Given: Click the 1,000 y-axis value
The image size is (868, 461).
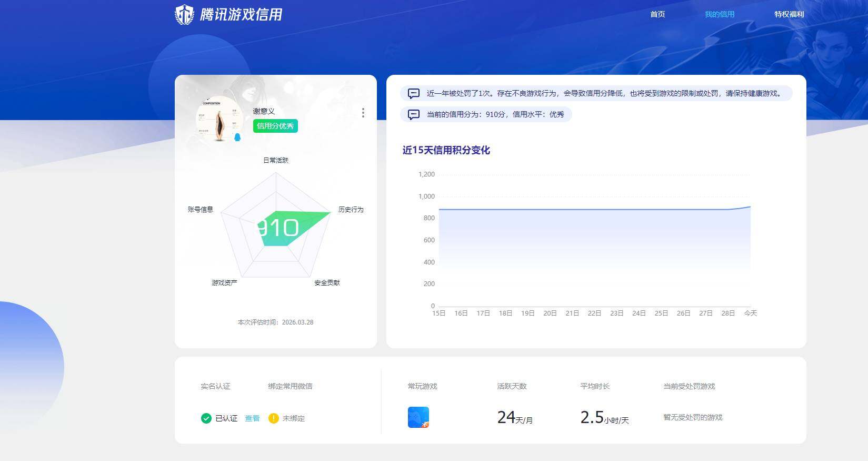Looking at the screenshot, I should [x=426, y=197].
